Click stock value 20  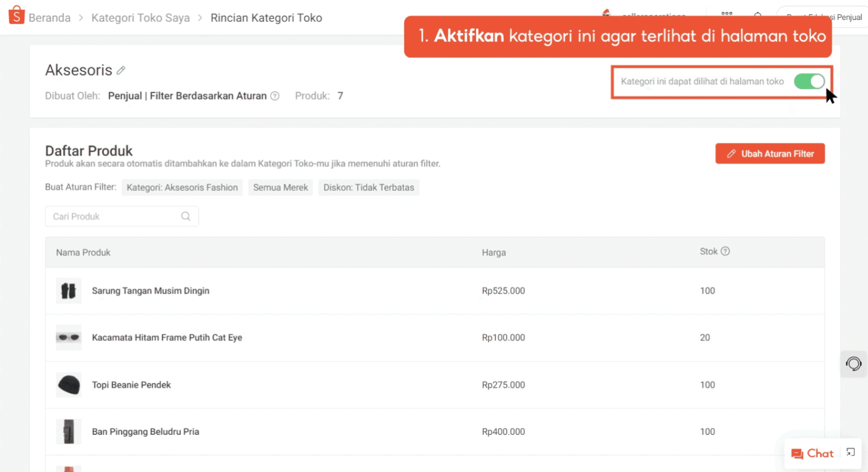[x=705, y=337]
